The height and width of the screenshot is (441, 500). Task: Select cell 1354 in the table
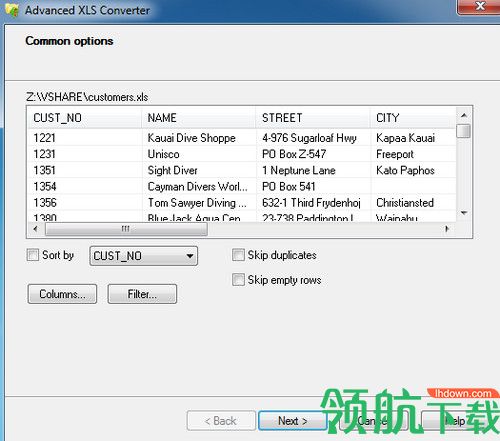tap(85, 186)
